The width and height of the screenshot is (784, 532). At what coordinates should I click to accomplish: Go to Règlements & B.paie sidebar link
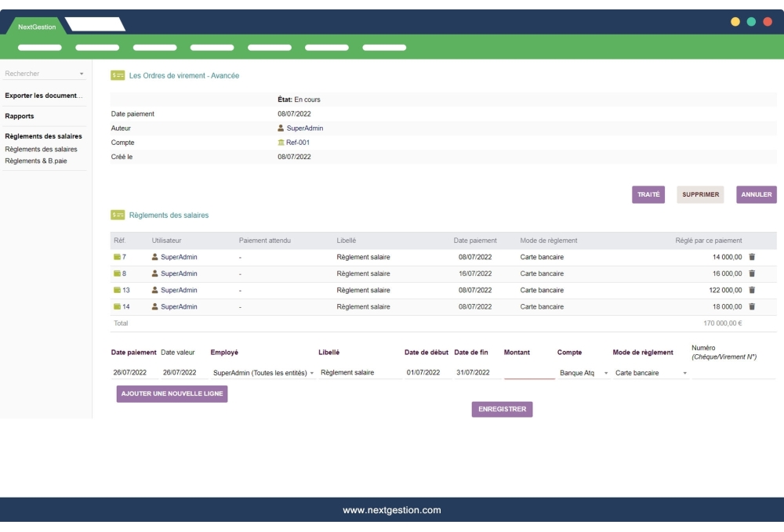(36, 161)
